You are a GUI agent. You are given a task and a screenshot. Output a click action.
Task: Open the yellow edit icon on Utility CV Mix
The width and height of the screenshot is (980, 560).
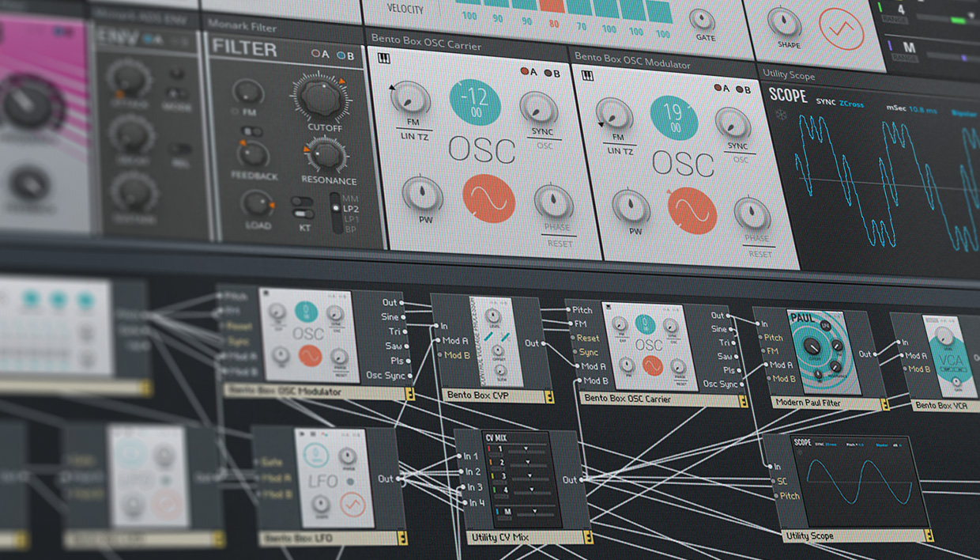coord(589,538)
